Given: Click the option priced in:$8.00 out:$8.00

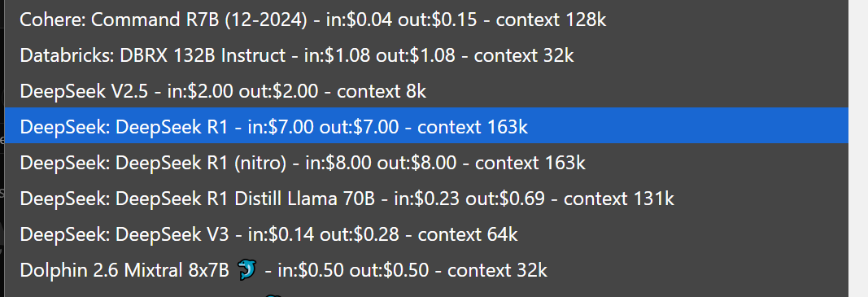Looking at the screenshot, I should [x=426, y=162].
